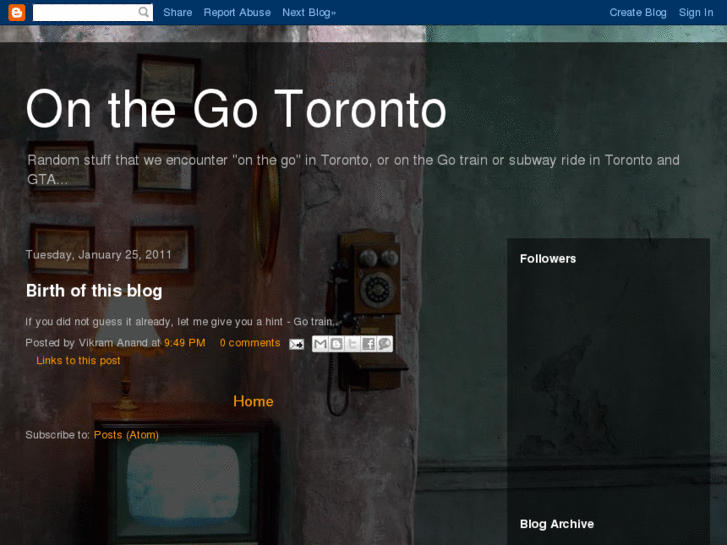Click the 9:49 PM post timestamp
727x545 pixels.
(x=185, y=343)
